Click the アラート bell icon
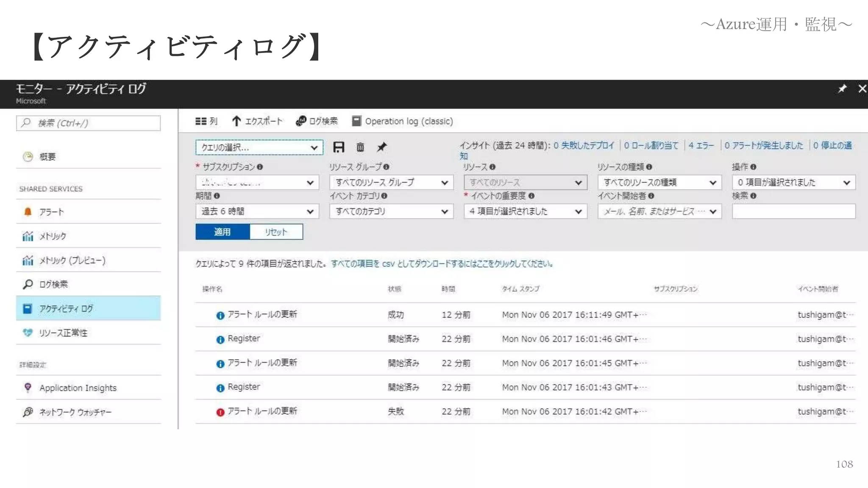 coord(28,212)
